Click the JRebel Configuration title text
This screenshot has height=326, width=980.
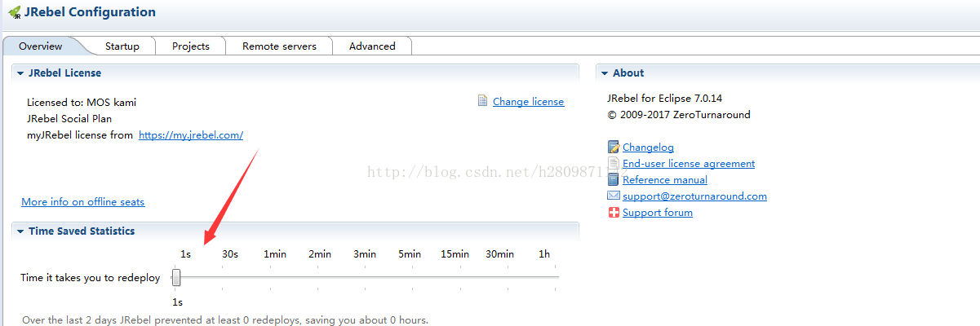click(x=91, y=12)
